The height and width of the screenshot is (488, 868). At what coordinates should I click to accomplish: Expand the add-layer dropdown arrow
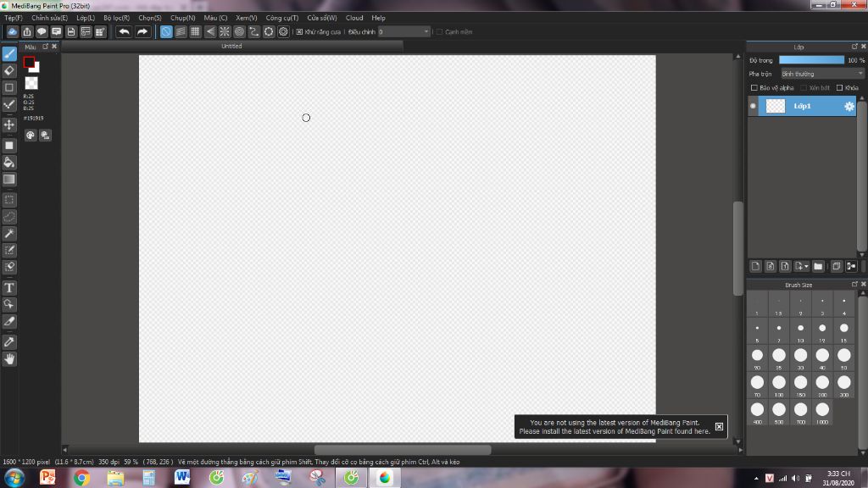coord(807,266)
